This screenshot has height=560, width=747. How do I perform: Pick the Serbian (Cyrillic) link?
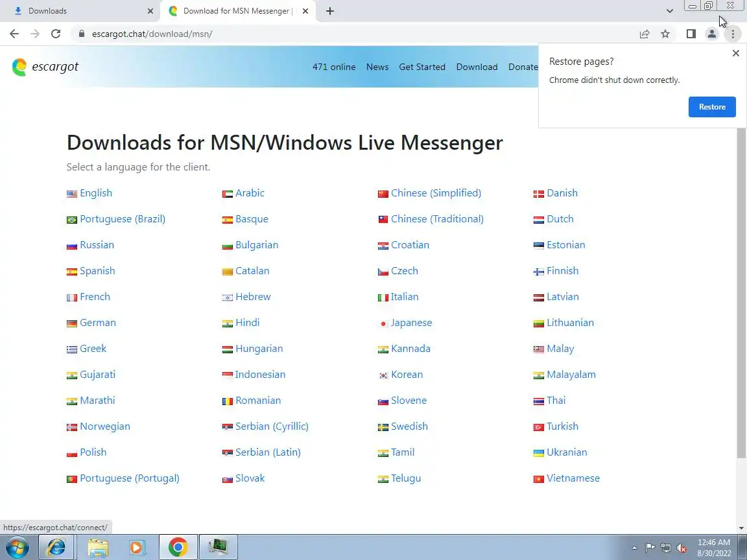(272, 426)
